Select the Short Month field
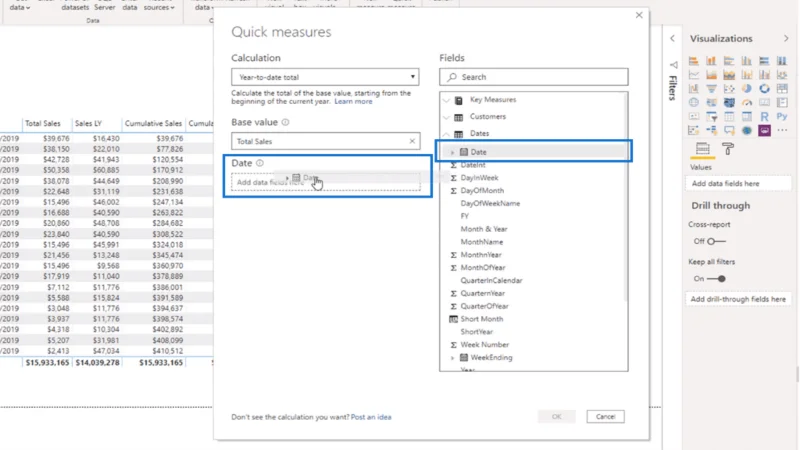The height and width of the screenshot is (450, 800). (482, 319)
